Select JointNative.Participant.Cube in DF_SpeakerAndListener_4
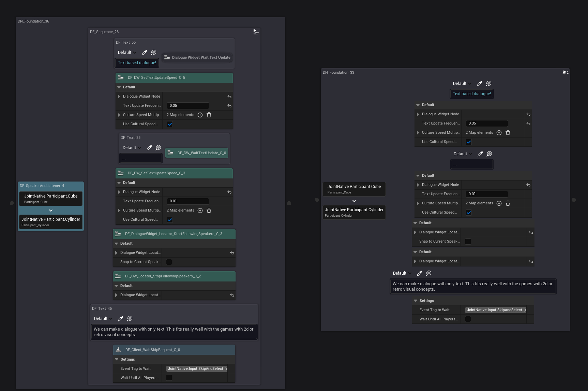Screen dimensions: 588x391 click(x=51, y=199)
